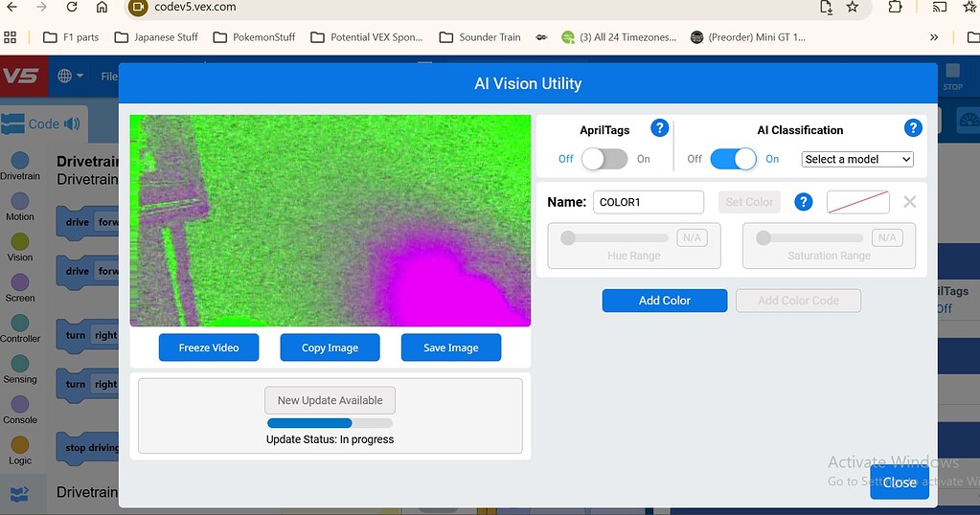
Task: Switch to the Code tab
Action: click(x=44, y=123)
